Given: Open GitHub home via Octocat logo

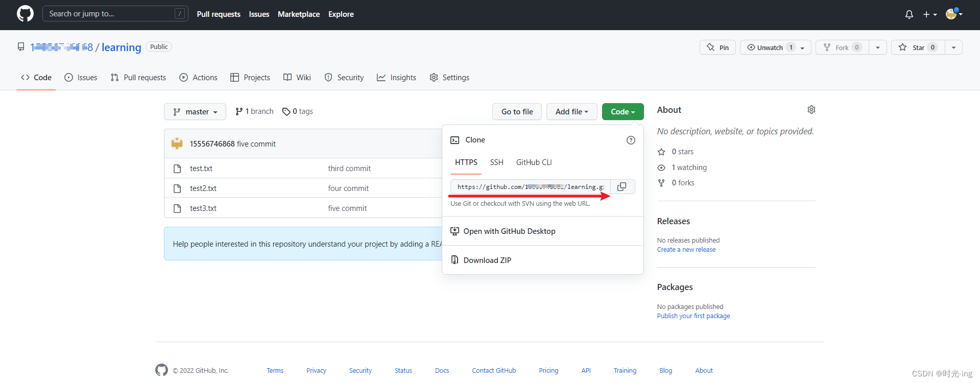Looking at the screenshot, I should pos(25,14).
